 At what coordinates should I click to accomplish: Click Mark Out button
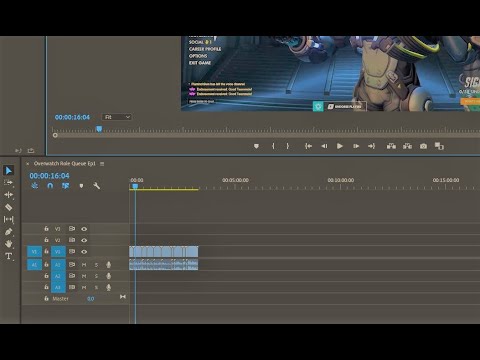tap(288, 146)
